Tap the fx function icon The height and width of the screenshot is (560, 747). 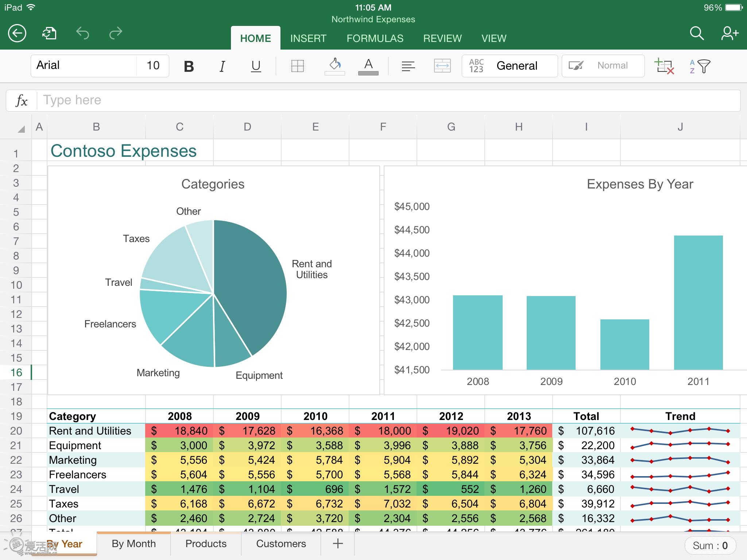[22, 100]
